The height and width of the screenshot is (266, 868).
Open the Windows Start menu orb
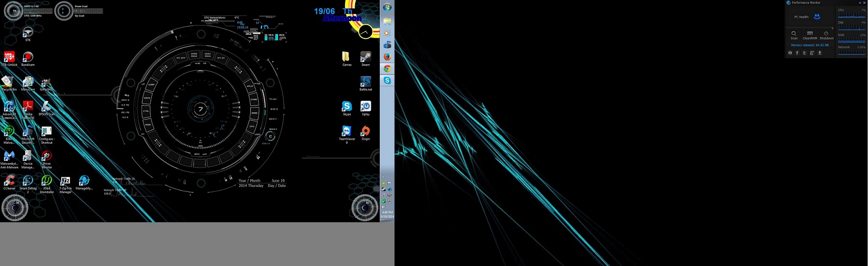pos(387,7)
